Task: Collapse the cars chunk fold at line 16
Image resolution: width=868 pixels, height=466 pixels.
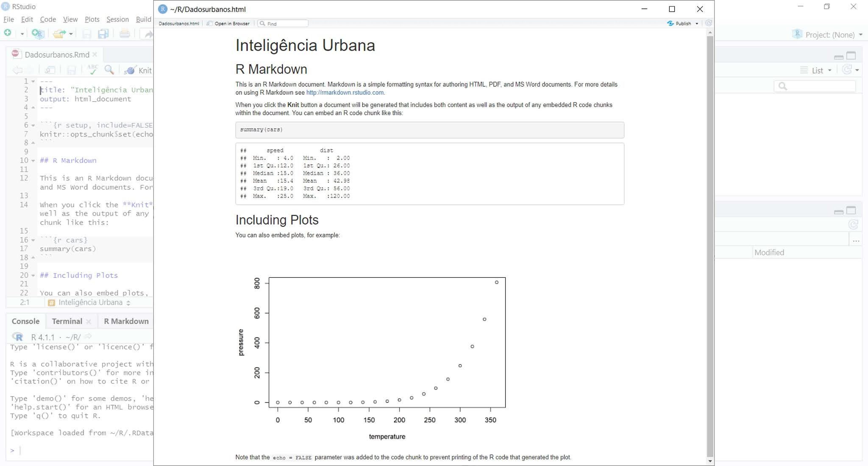Action: [33, 240]
